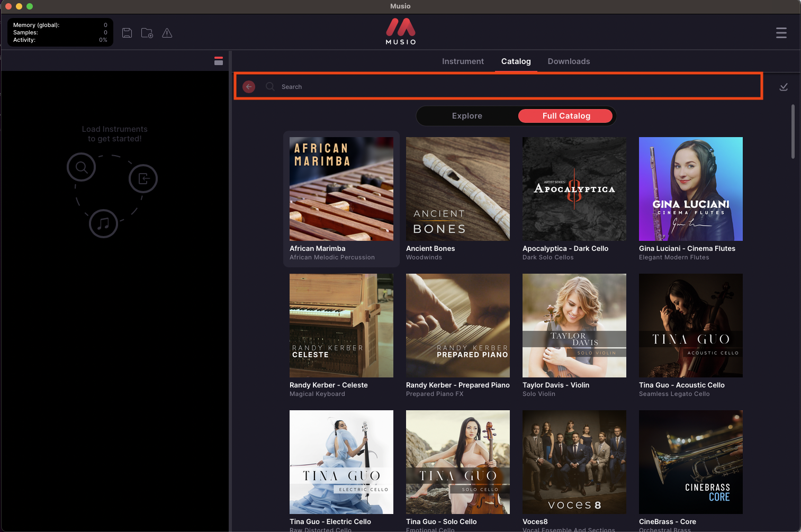Open the African Marimba thumbnail
This screenshot has width=801, height=532.
coord(341,189)
